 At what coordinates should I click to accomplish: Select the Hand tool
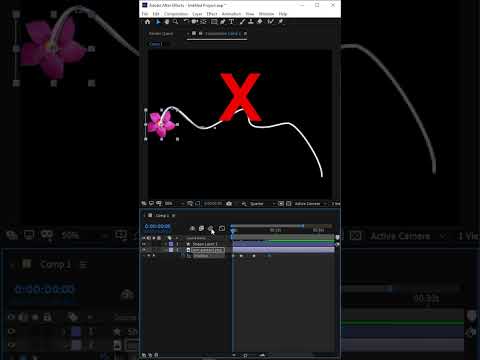point(166,22)
